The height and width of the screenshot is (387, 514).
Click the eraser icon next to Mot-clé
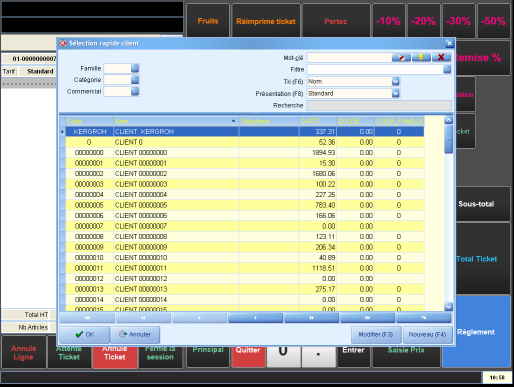point(401,57)
